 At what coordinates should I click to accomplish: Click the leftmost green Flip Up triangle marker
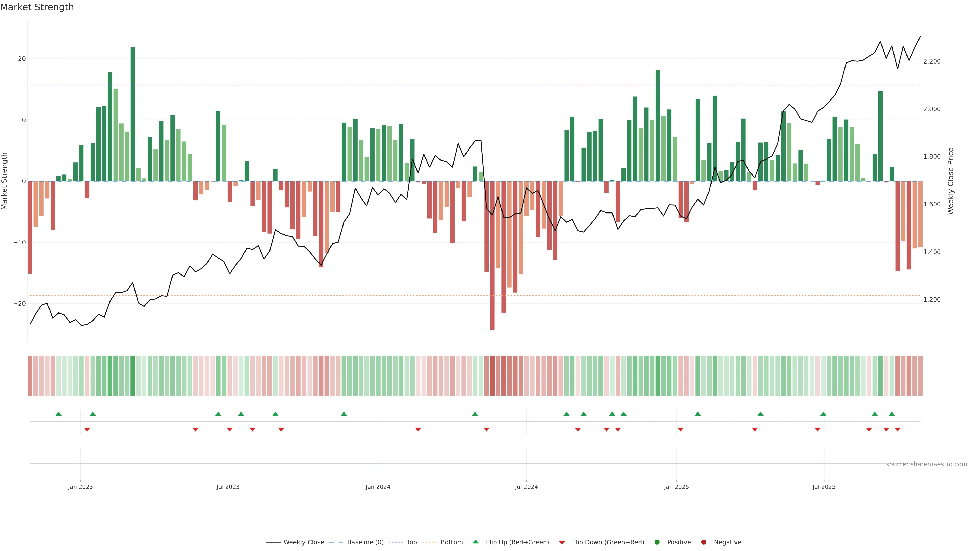58,414
